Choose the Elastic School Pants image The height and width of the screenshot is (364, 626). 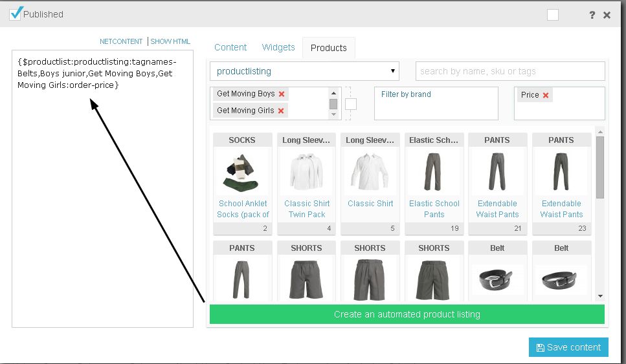[x=434, y=173]
